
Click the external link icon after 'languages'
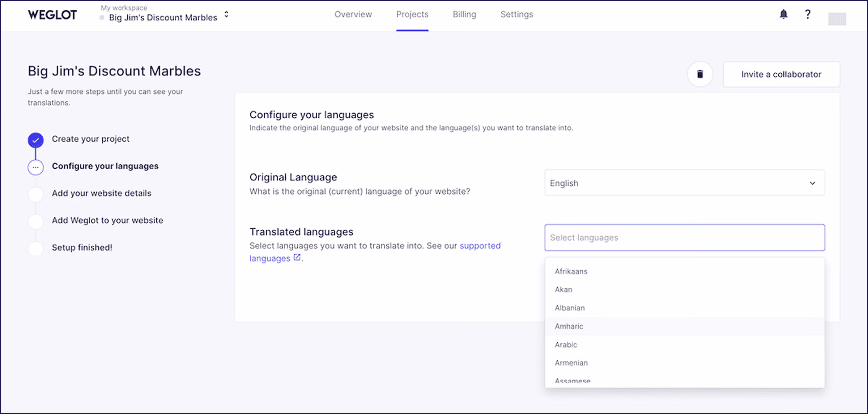click(x=297, y=257)
